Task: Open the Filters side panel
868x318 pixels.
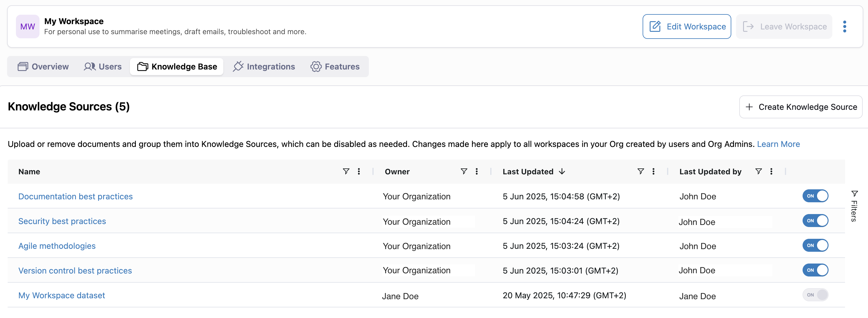Action: 854,206
